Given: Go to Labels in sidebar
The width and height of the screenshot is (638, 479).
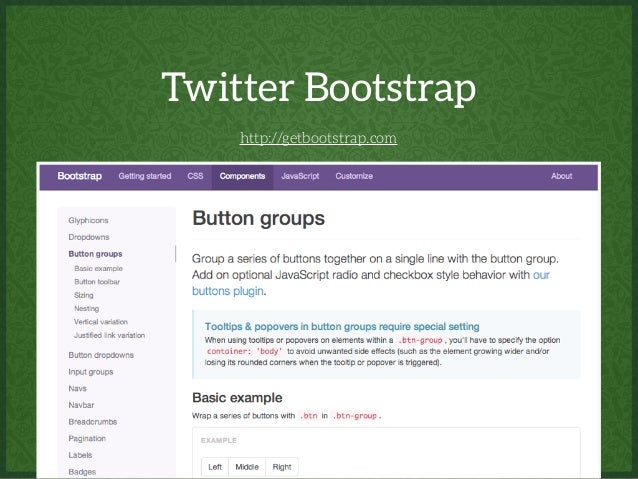Looking at the screenshot, I should click(80, 455).
